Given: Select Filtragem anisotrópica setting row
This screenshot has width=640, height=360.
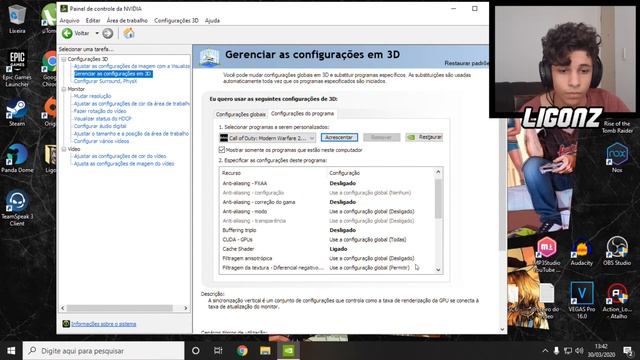Looking at the screenshot, I should (x=327, y=258).
